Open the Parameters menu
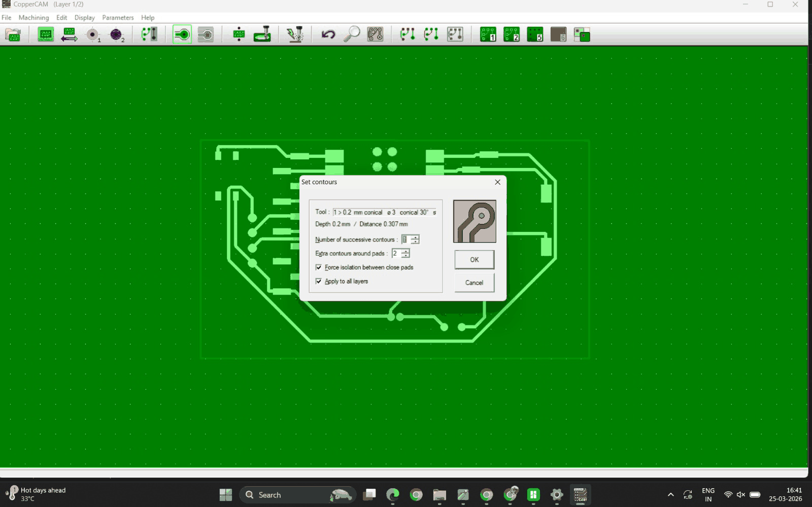812x507 pixels. coord(118,17)
